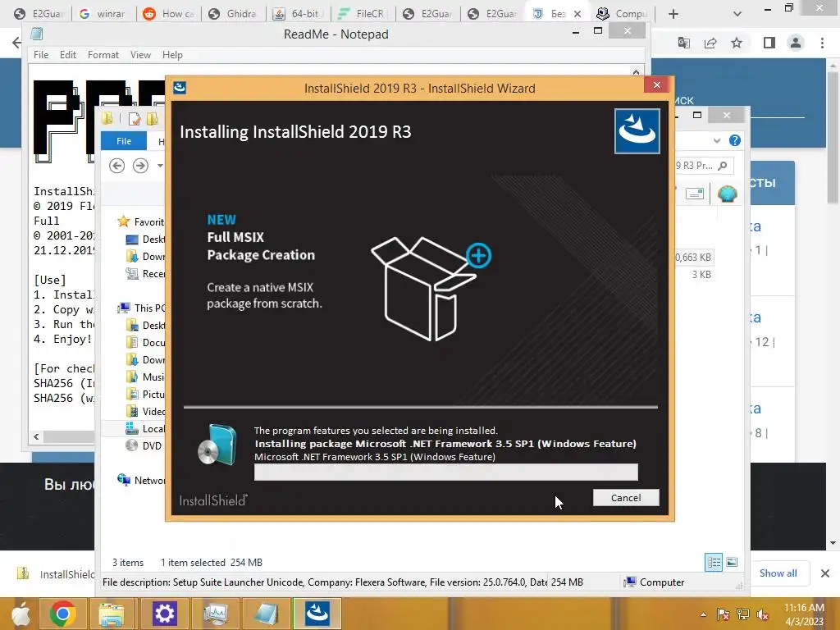Select Favorites in Explorer navigation pane
The height and width of the screenshot is (630, 840).
click(x=141, y=221)
